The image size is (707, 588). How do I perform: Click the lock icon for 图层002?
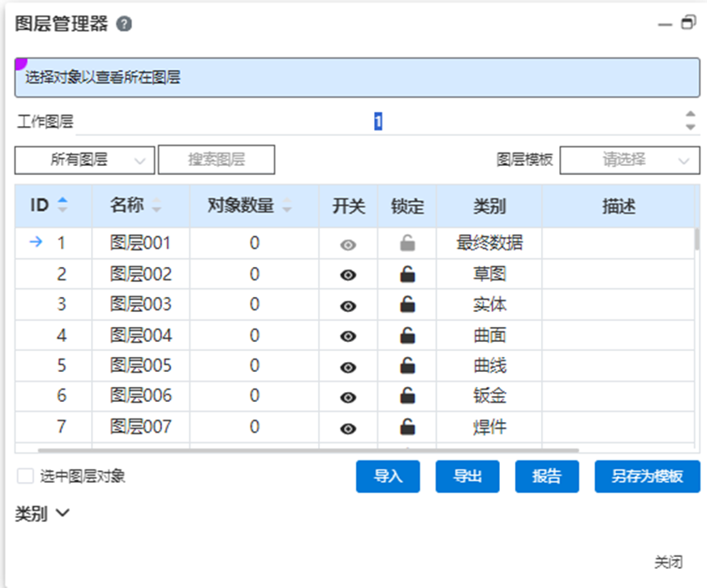pyautogui.click(x=407, y=274)
